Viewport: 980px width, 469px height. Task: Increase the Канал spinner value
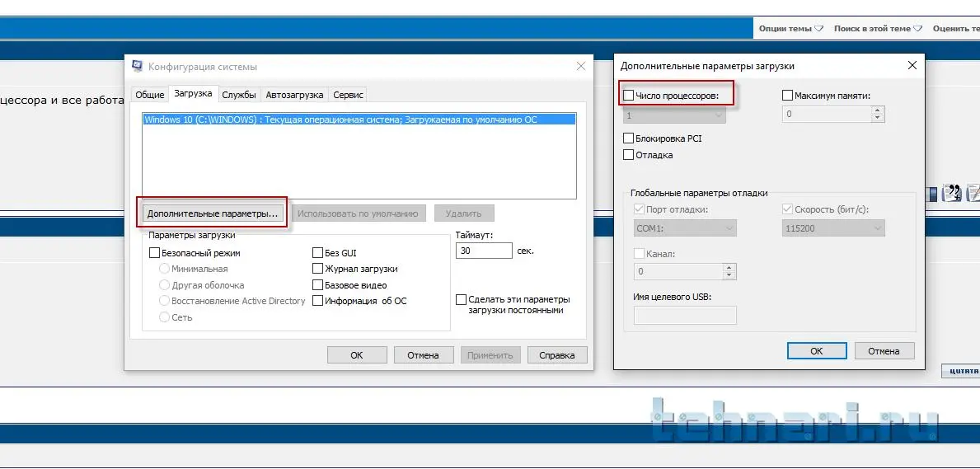(730, 268)
